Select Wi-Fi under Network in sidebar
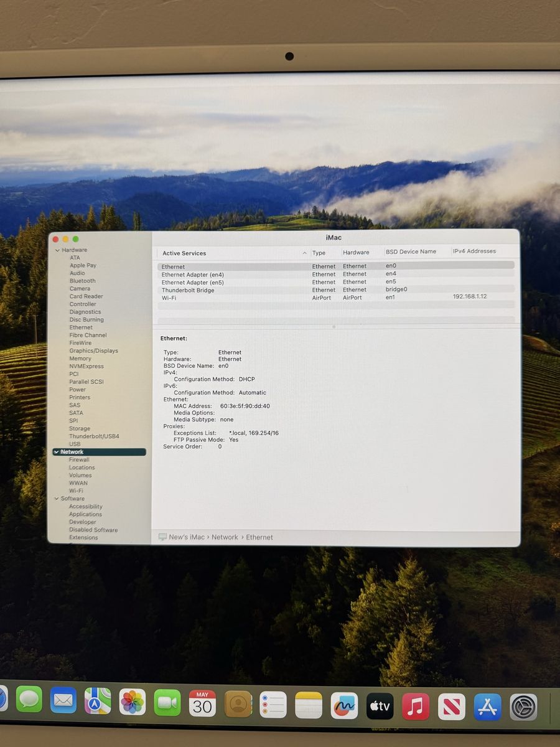This screenshot has height=747, width=560. [x=76, y=491]
